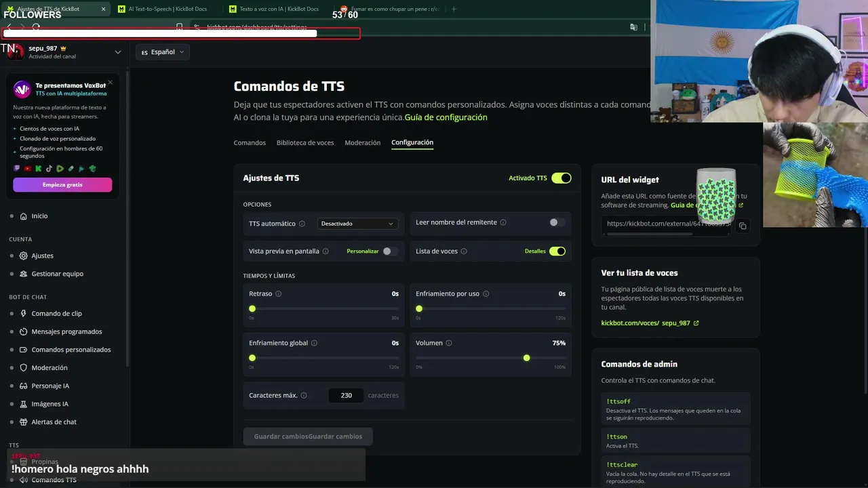The image size is (868, 488).
Task: Click the !ttsclear admin command
Action: (676, 472)
